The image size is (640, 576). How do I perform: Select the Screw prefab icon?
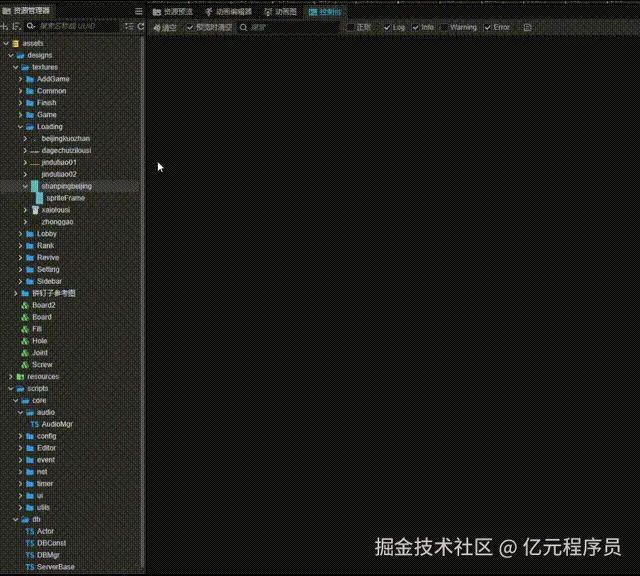click(24, 365)
